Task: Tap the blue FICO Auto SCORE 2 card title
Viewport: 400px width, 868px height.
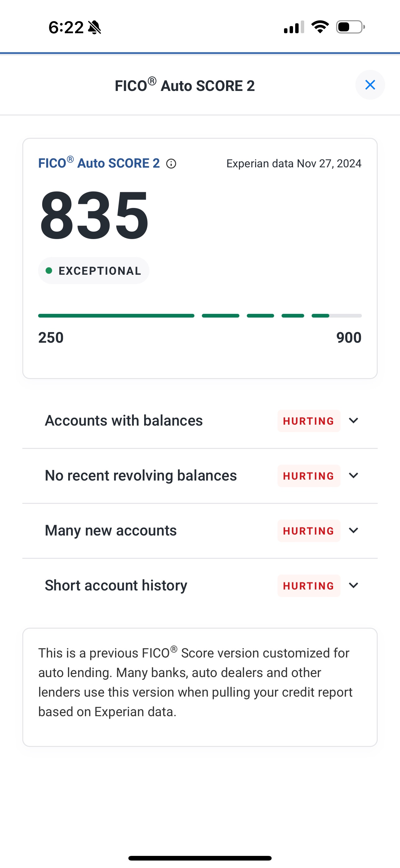Action: pos(99,163)
